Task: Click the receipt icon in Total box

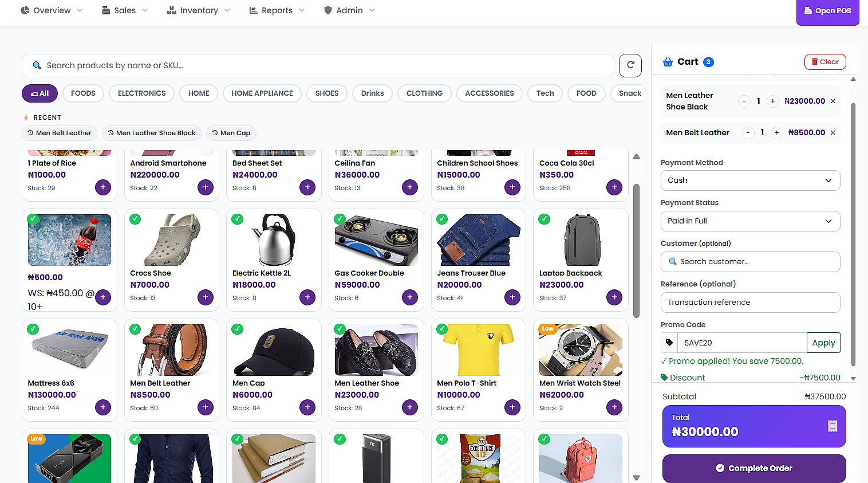Action: pos(833,426)
